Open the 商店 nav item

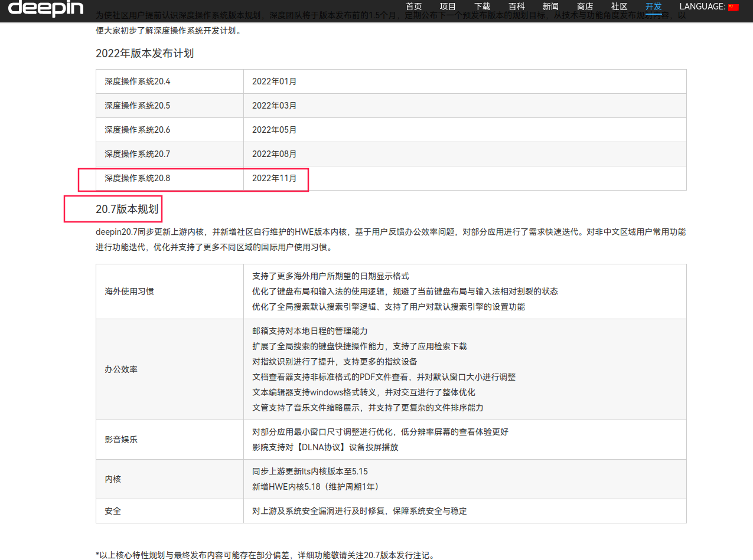tap(585, 6)
